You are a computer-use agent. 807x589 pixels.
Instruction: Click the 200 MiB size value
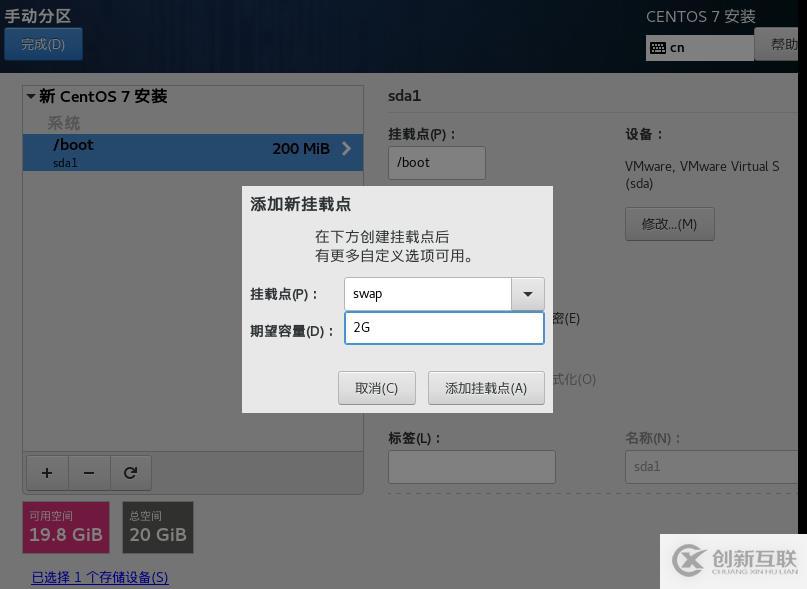coord(301,149)
